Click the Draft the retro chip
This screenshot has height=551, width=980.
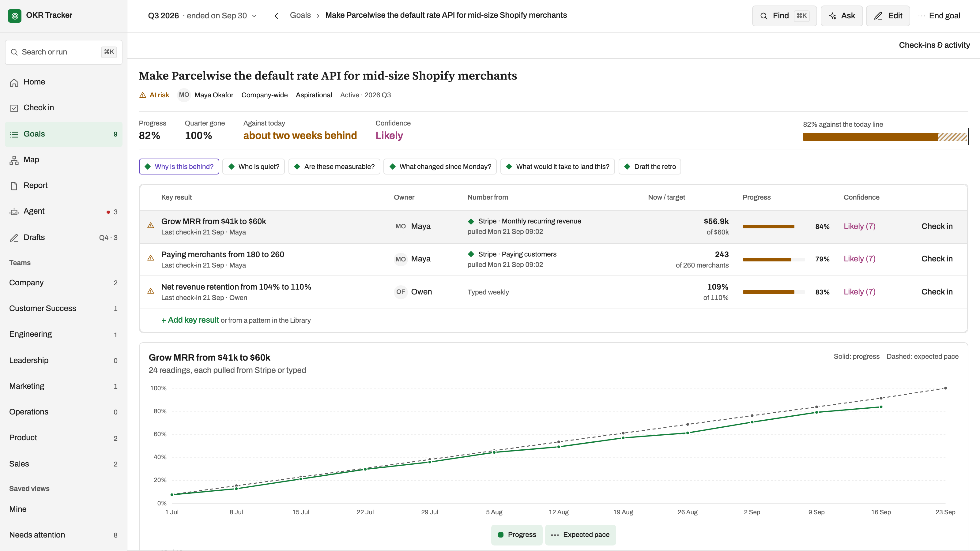(650, 167)
